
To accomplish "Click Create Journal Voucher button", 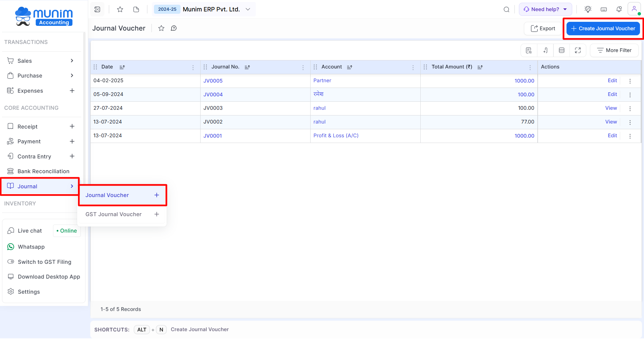I will [603, 29].
